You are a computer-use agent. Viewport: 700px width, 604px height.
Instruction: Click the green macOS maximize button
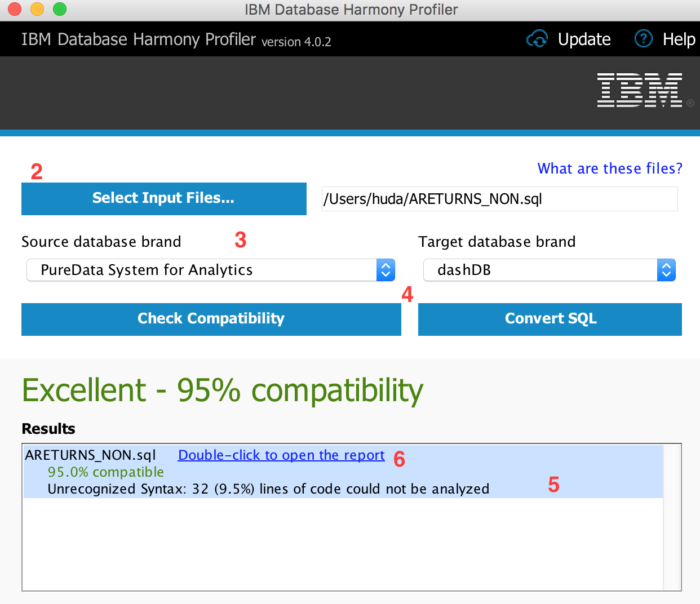coord(60,9)
